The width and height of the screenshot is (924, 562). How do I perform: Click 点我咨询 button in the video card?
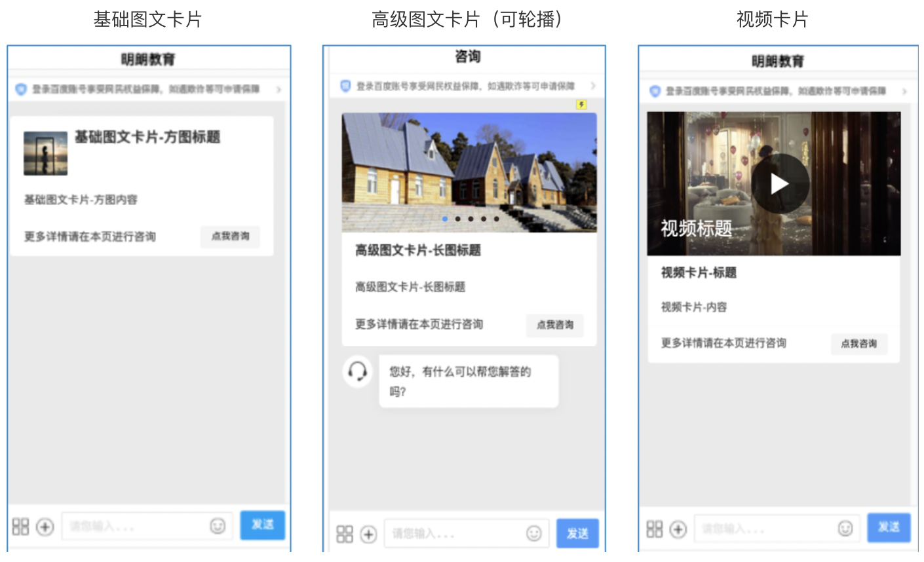[x=858, y=343]
